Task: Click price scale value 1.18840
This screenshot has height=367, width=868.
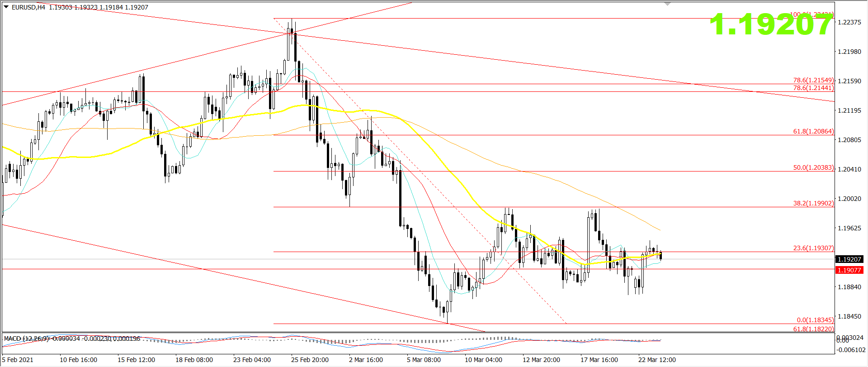Action: click(849, 287)
